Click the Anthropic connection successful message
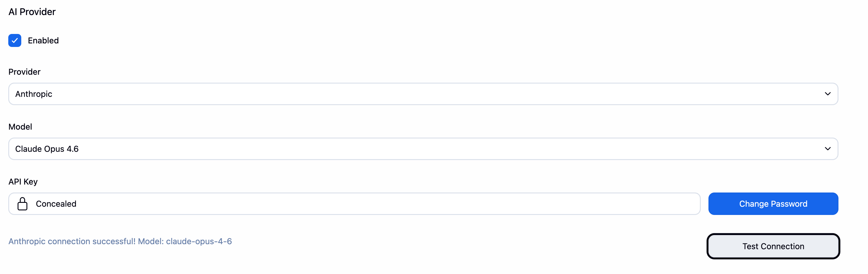 (120, 241)
